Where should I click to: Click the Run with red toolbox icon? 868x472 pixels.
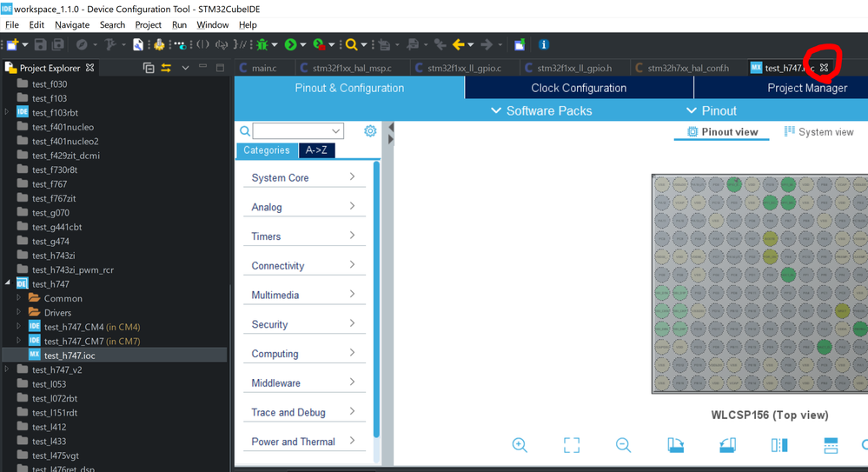pos(319,45)
